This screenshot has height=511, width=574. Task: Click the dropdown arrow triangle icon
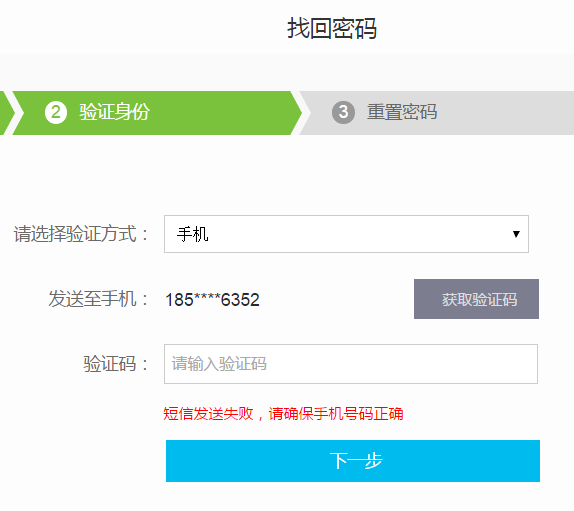tap(516, 234)
